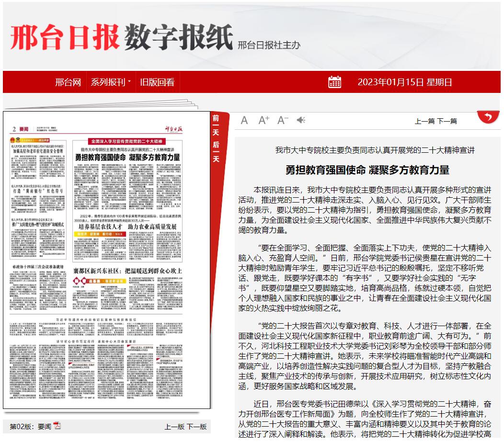
Task: Download page 02 PDF icon
Action: 57,426
